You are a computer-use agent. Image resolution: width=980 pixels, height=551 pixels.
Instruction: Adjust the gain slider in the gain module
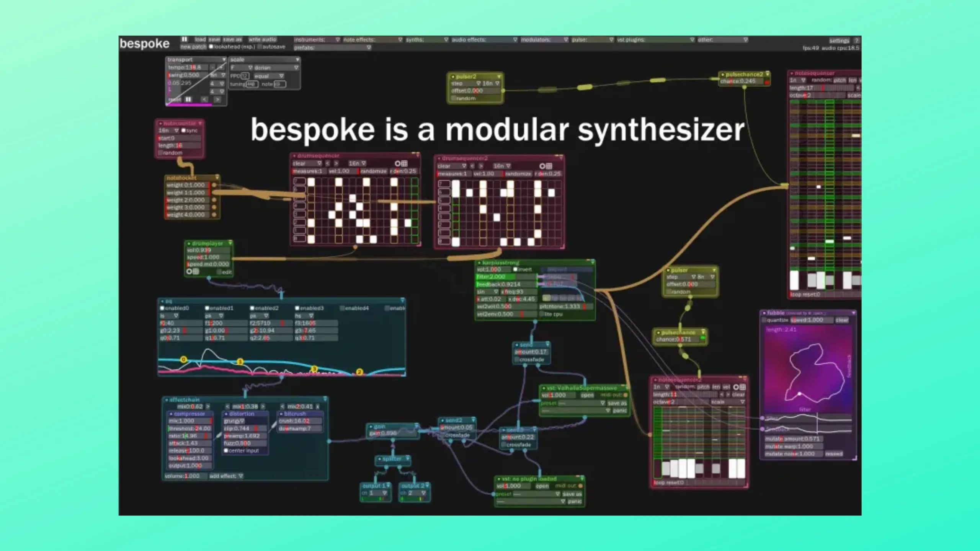pos(393,434)
